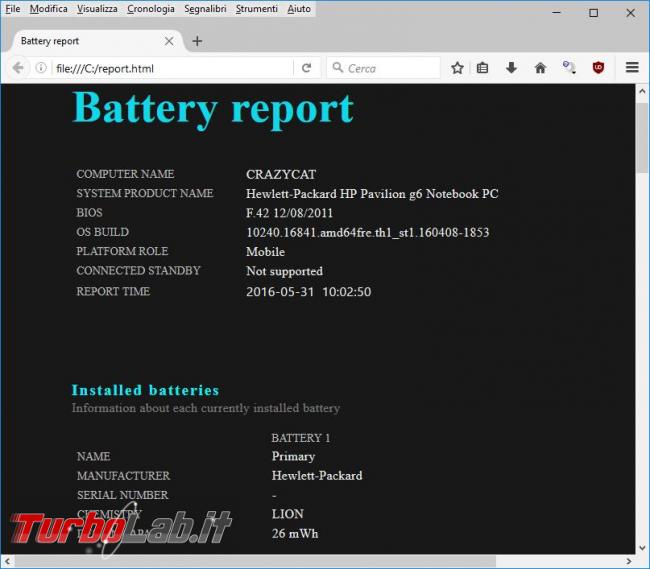
Task: Show bookmarks list icon
Action: coord(482,68)
